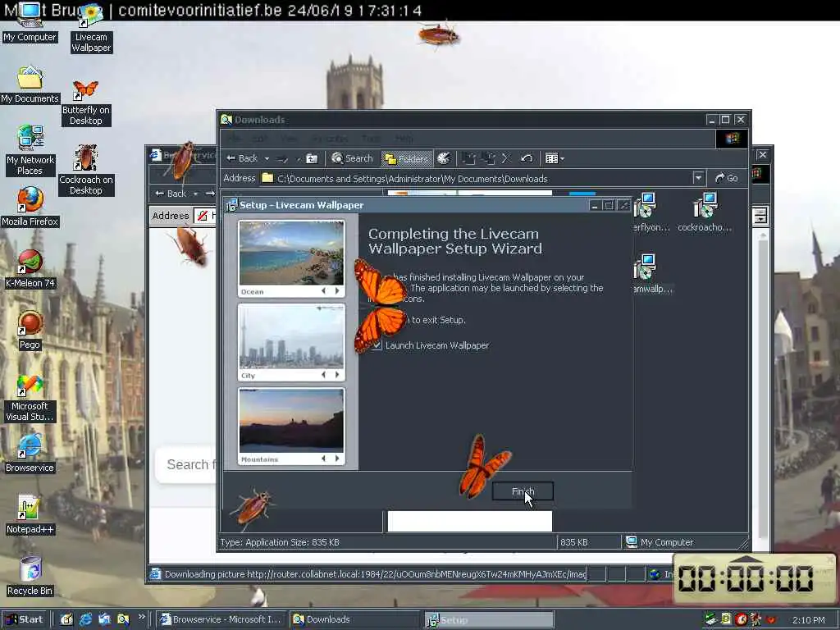Click the previous arrow beside City
Screen dimensions: 840x630
pyautogui.click(x=323, y=375)
